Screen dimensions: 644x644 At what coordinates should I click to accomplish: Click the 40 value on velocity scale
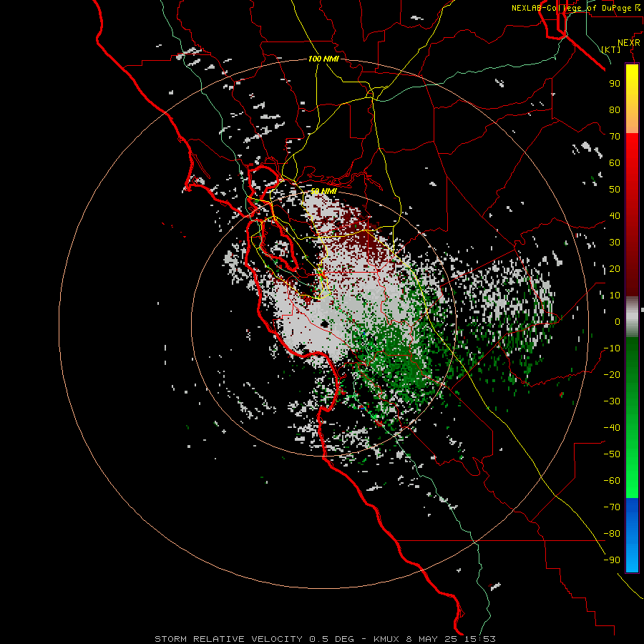click(x=615, y=216)
